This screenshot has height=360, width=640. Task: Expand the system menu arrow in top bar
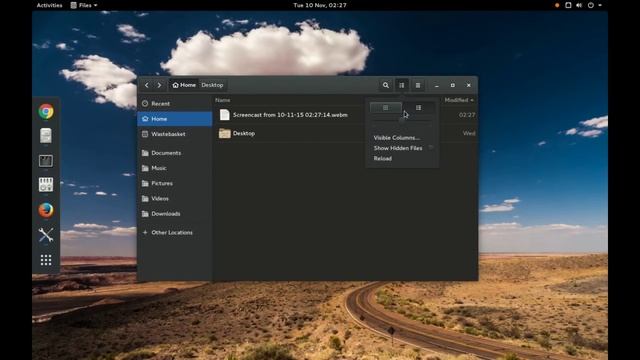[600, 5]
